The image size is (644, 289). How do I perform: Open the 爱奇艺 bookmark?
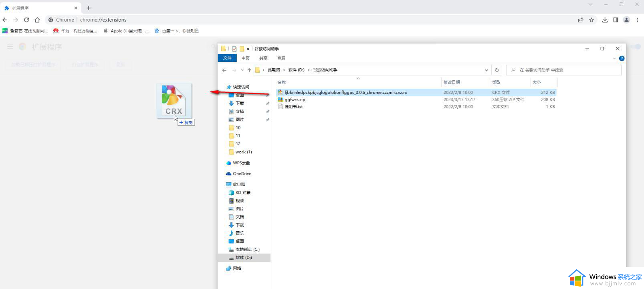25,31
